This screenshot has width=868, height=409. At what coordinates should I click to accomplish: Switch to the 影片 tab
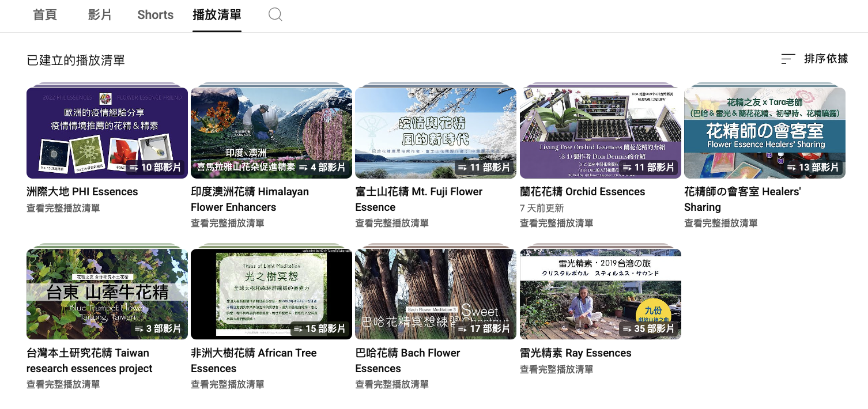pos(100,15)
